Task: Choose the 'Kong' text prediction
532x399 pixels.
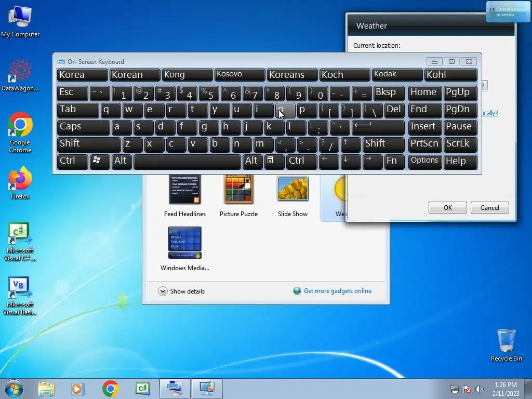Action: [x=187, y=75]
